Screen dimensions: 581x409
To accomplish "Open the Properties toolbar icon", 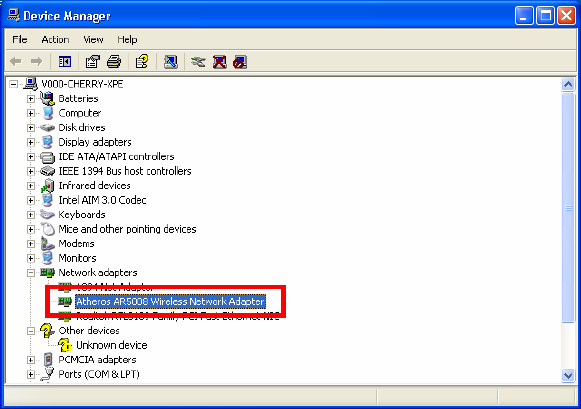I will click(93, 61).
